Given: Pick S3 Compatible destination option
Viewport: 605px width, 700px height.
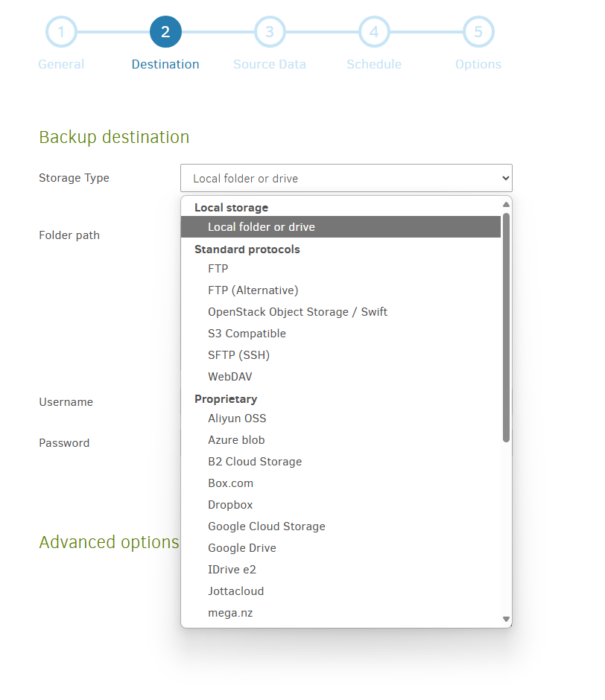Looking at the screenshot, I should (x=247, y=333).
